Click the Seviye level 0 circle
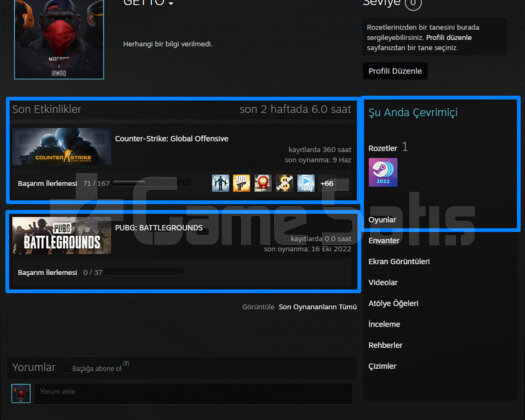The width and height of the screenshot is (525, 420). pyautogui.click(x=413, y=3)
